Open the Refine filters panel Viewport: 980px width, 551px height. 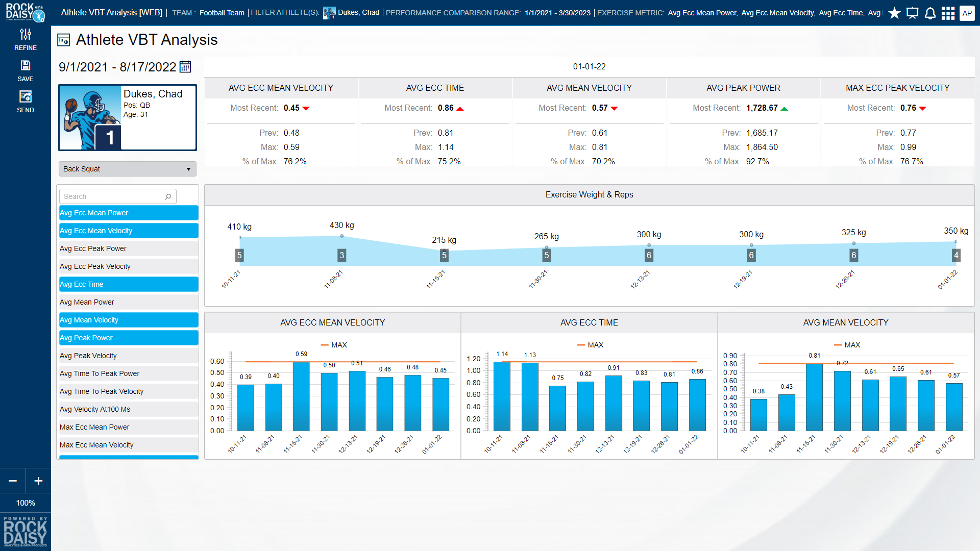[x=25, y=39]
